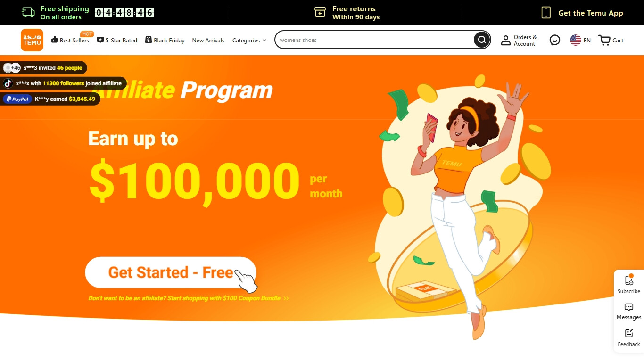
Task: Click the search magnifier button
Action: 482,40
